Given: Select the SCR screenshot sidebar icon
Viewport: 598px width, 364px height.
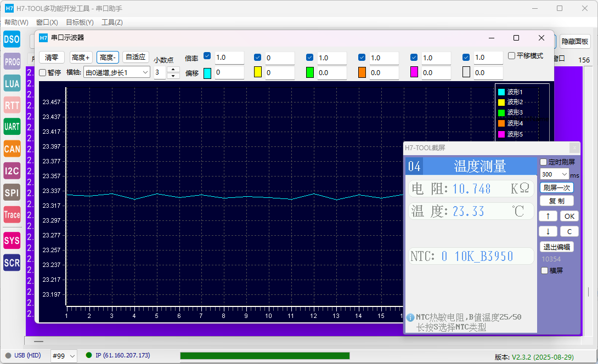Looking at the screenshot, I should click(x=12, y=263).
